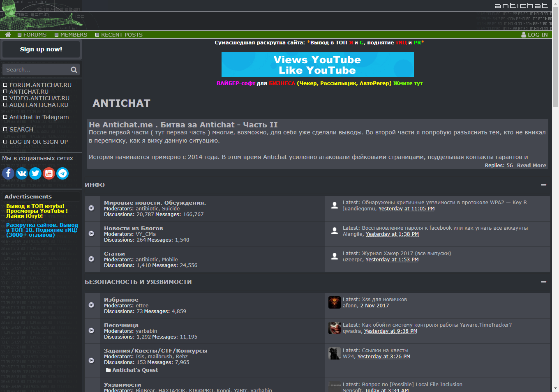Open Antichat VK page icon
The height and width of the screenshot is (392, 559).
click(x=22, y=173)
